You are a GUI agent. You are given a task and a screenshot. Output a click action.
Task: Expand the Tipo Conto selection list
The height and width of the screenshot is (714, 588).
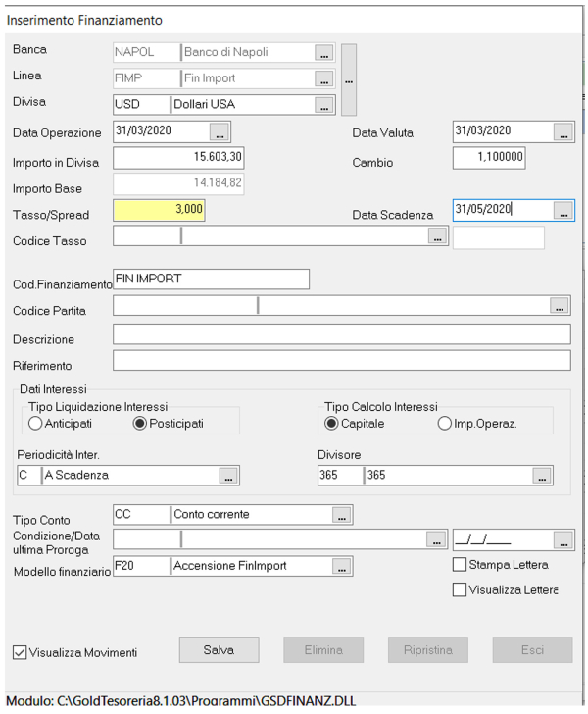coord(341,514)
